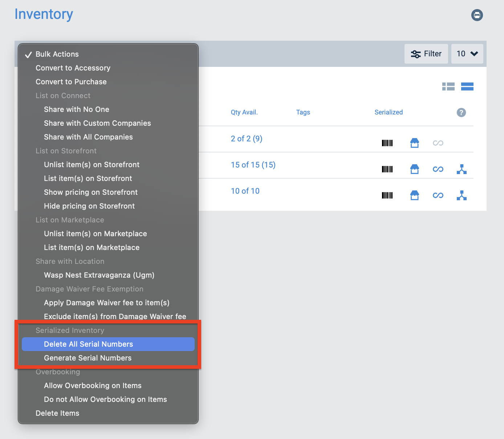Viewport: 504px width, 439px height.
Task: Click the infinity link icon on the second row
Action: click(x=438, y=169)
